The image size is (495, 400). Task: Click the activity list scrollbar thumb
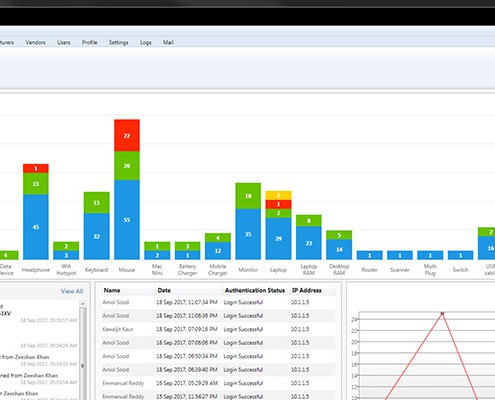point(83,353)
